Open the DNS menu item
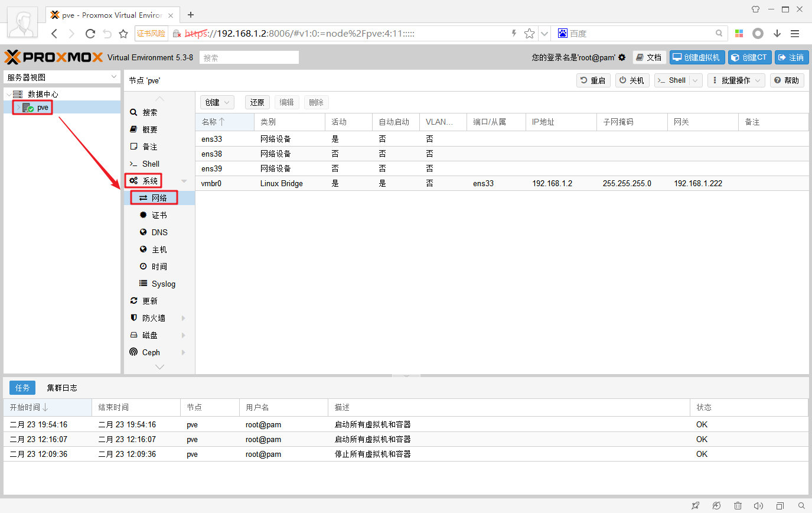812x513 pixels. 159,232
